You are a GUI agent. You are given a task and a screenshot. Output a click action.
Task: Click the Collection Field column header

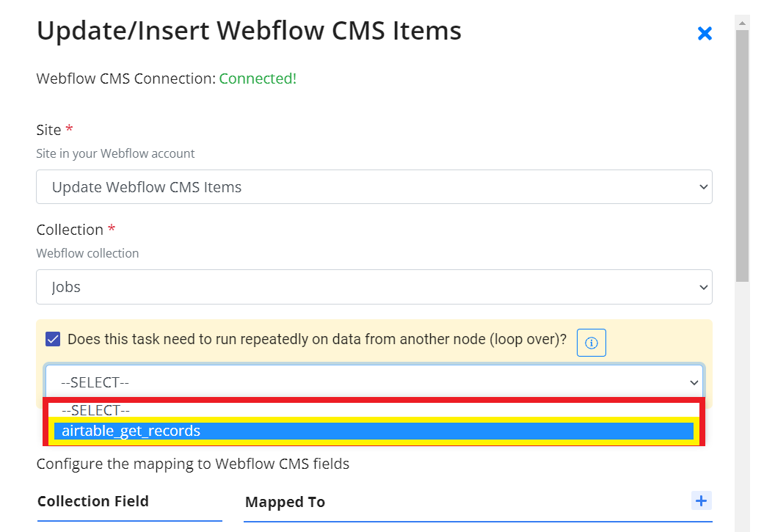(93, 501)
